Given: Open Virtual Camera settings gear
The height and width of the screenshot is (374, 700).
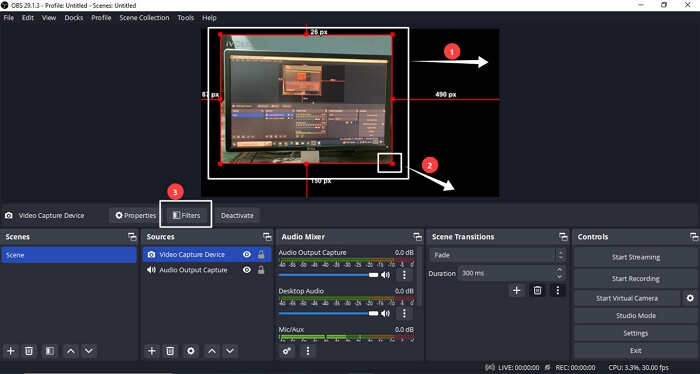Looking at the screenshot, I should pyautogui.click(x=690, y=298).
